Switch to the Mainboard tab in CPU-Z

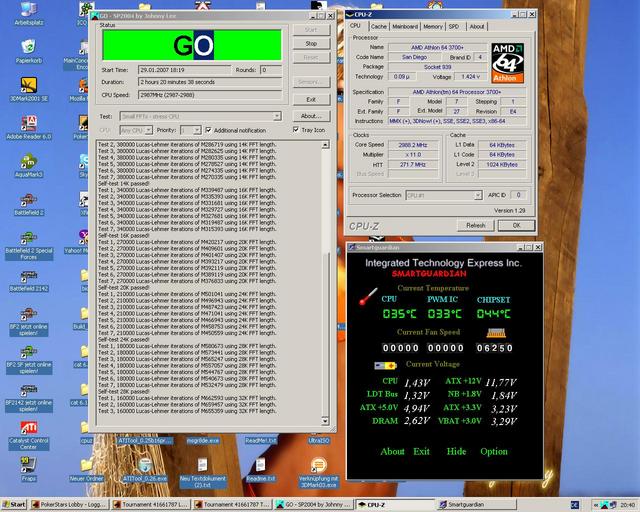click(404, 27)
